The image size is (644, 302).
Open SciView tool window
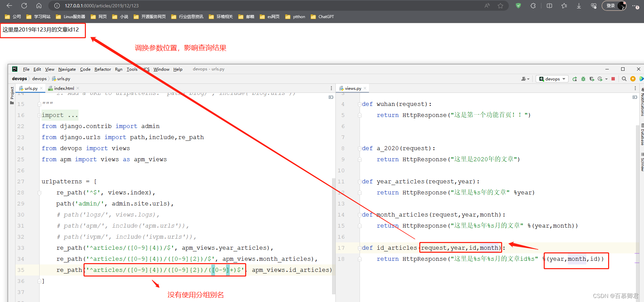[642, 162]
